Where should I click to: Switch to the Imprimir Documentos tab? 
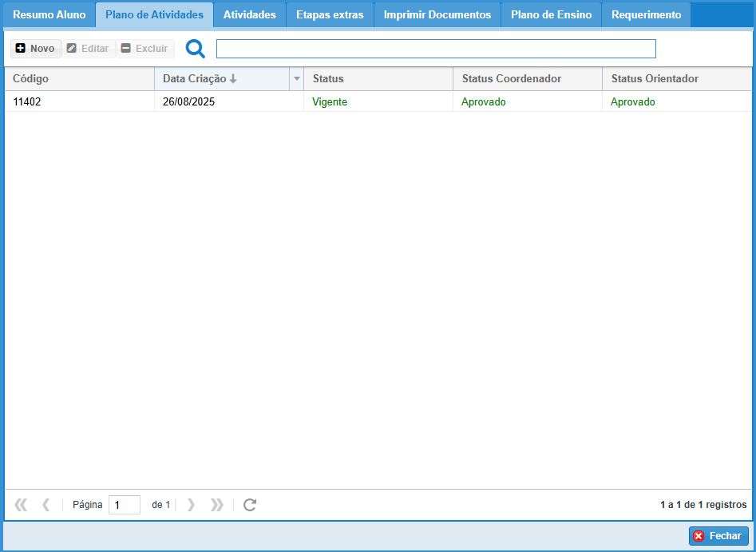click(437, 15)
